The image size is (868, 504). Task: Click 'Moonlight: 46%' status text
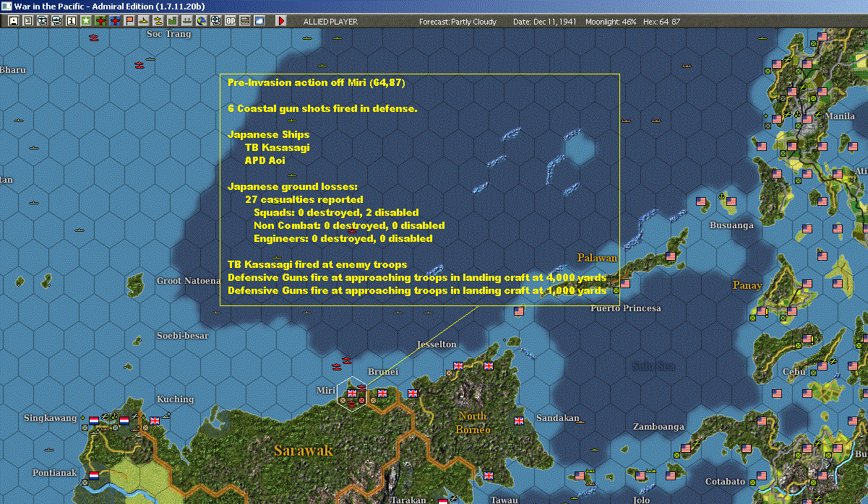[609, 22]
